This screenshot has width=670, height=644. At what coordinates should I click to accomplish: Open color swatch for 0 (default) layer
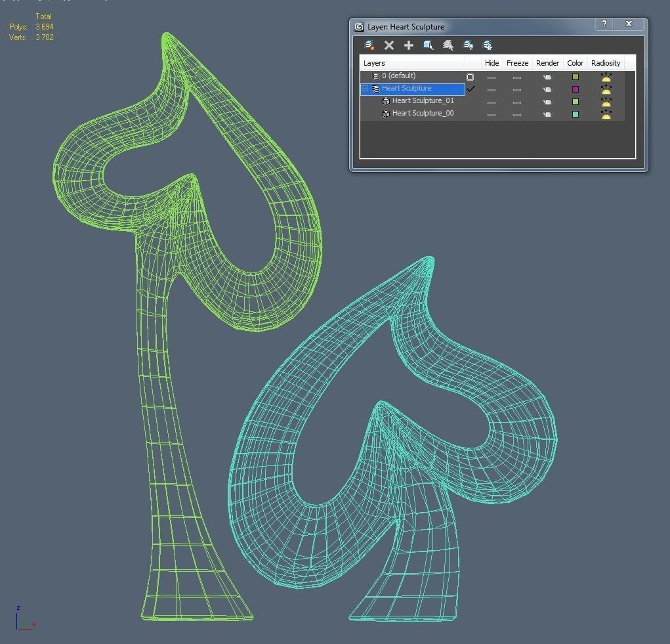[x=576, y=77]
